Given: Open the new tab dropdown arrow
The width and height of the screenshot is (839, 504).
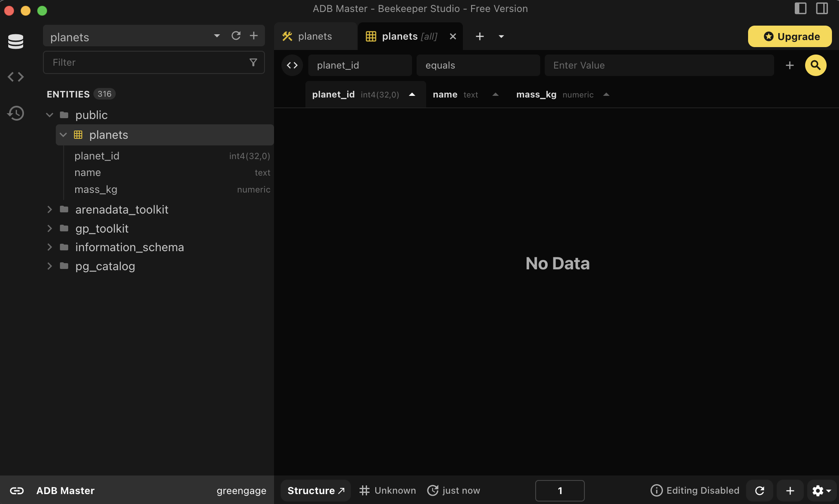Looking at the screenshot, I should pyautogui.click(x=501, y=36).
